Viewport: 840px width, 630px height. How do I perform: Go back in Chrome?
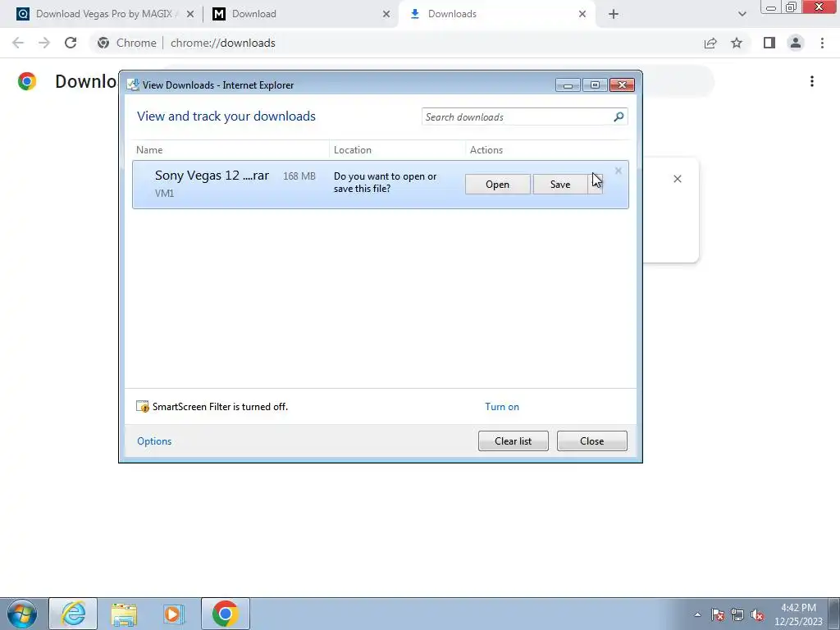18,43
